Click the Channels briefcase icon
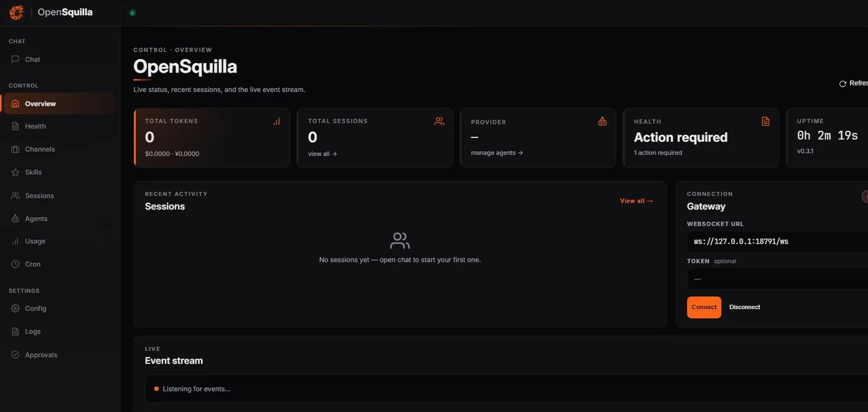 click(15, 149)
